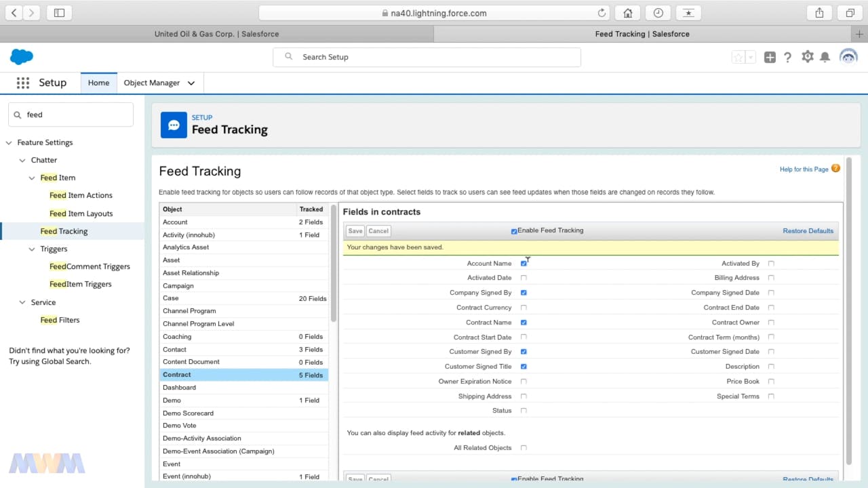This screenshot has width=868, height=488.
Task: Open the user profile avatar
Action: coord(848,57)
